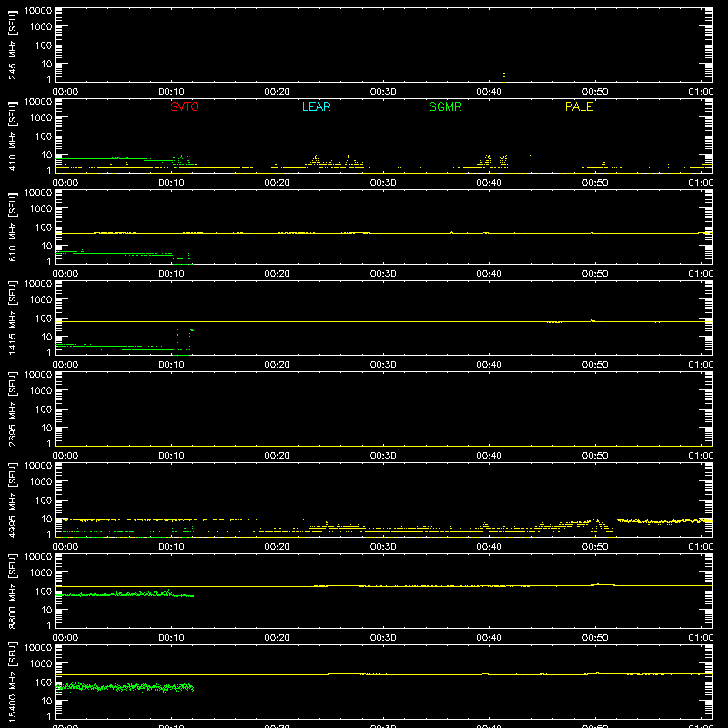Click the yellow flux trace in 1415 MHz plot
The height and width of the screenshot is (728, 728).
(383, 321)
